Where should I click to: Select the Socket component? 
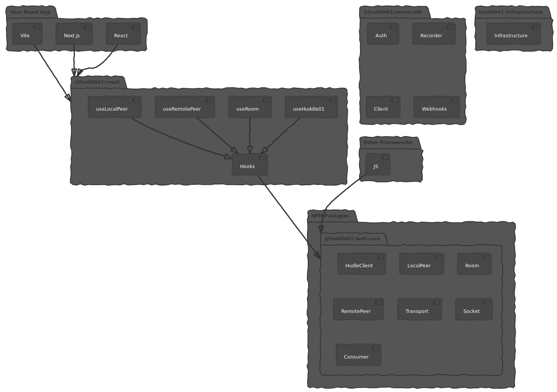pos(474,309)
